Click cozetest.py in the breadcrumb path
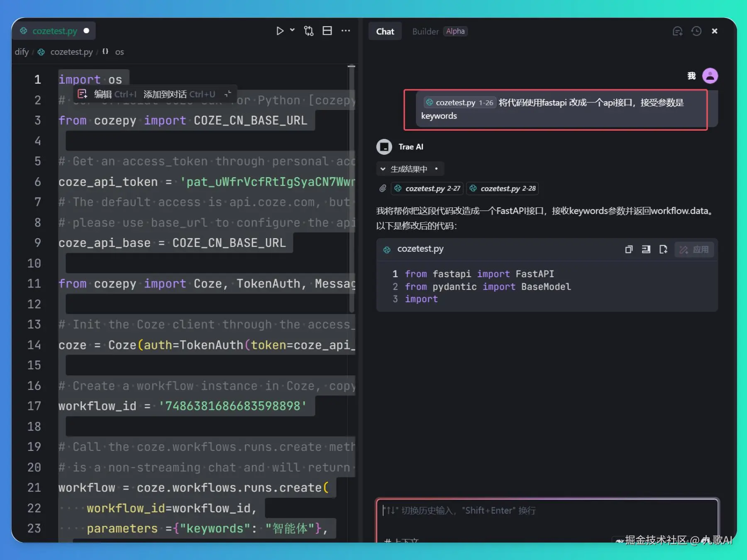Image resolution: width=747 pixels, height=560 pixels. [71, 52]
